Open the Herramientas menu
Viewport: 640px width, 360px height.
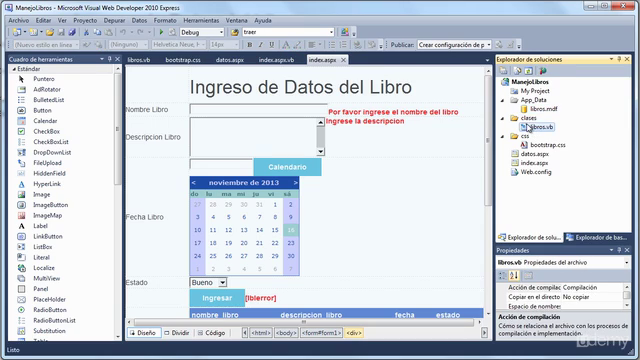201,20
